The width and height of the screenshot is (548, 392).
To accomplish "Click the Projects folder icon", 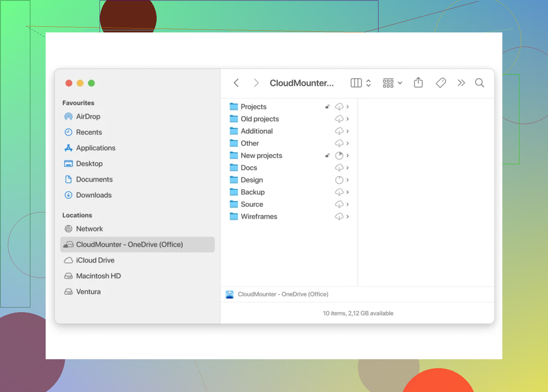I will (234, 107).
